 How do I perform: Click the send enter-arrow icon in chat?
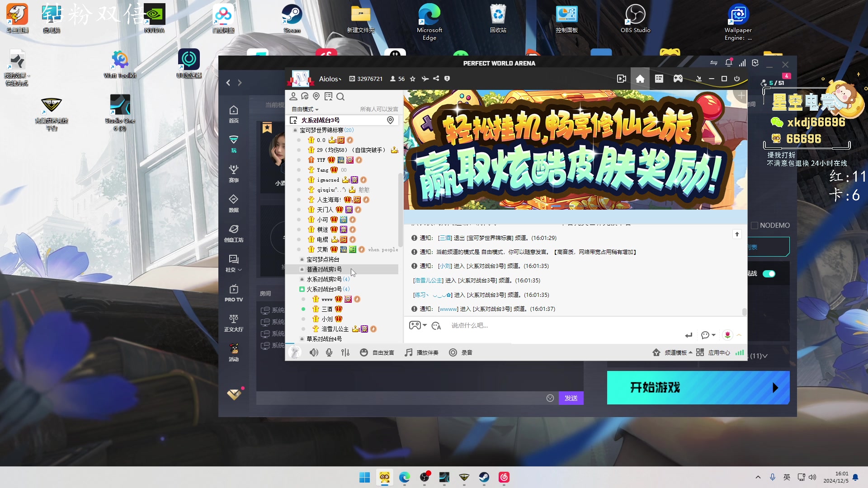[689, 335]
